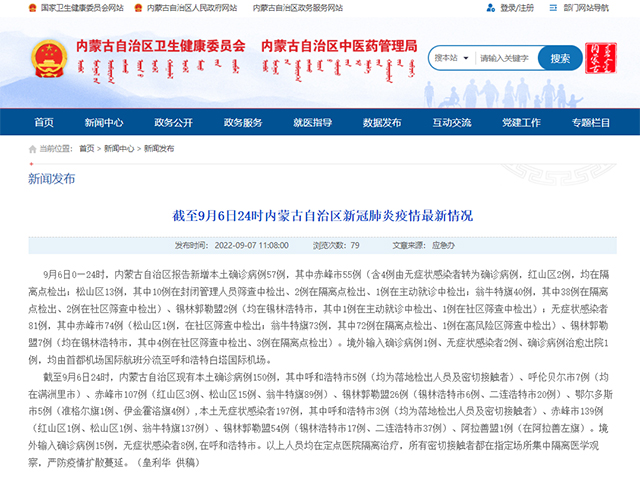Click emblem icon beside 内蒙古自治区人民政府网站

point(138,8)
